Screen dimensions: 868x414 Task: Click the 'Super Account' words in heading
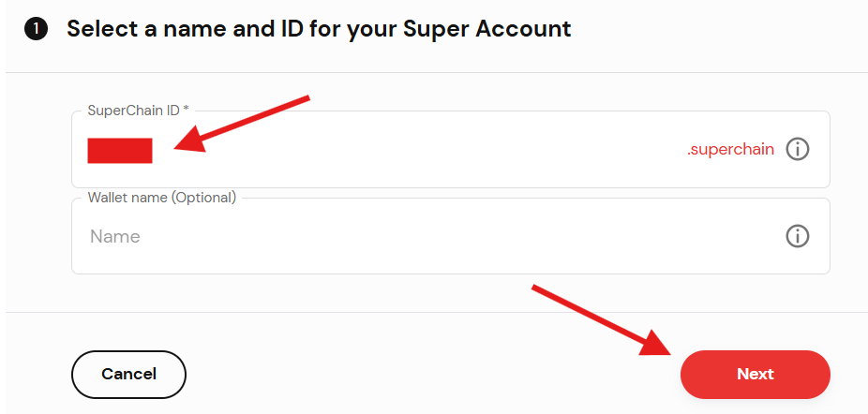487,28
